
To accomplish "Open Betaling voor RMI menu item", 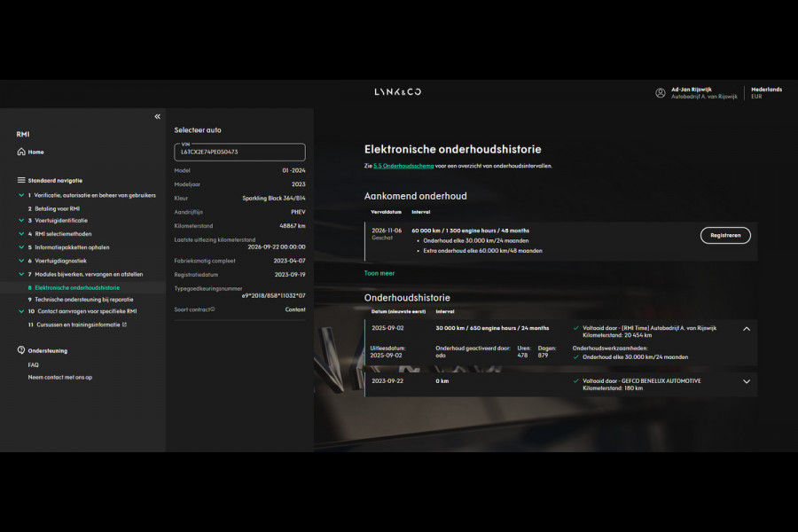I will point(57,208).
